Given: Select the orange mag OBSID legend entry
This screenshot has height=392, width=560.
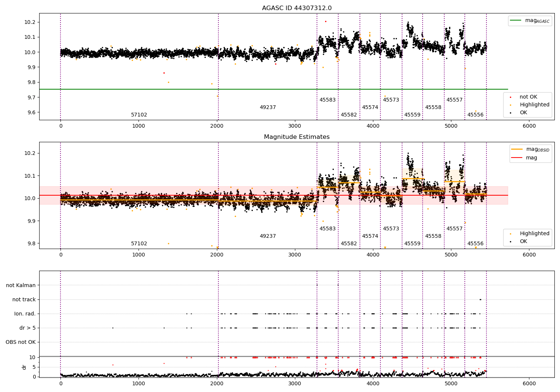Looking at the screenshot, I should [x=531, y=149].
